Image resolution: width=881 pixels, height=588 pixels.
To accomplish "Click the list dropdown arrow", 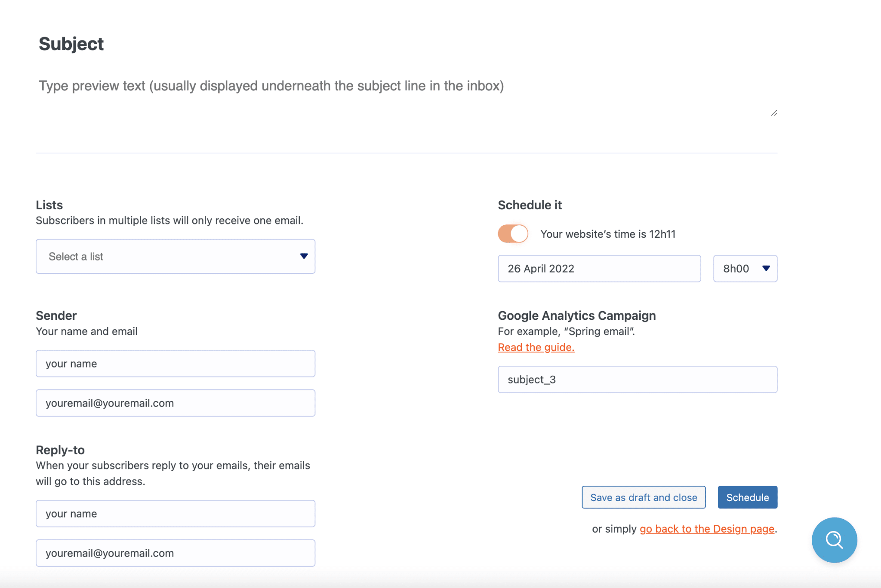I will point(304,256).
